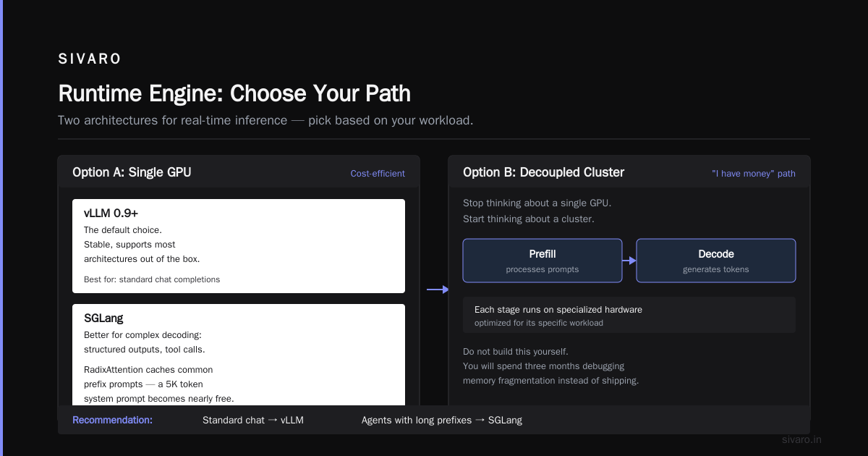Open the sivaro.in footer link
This screenshot has width=868, height=456.
(801, 439)
